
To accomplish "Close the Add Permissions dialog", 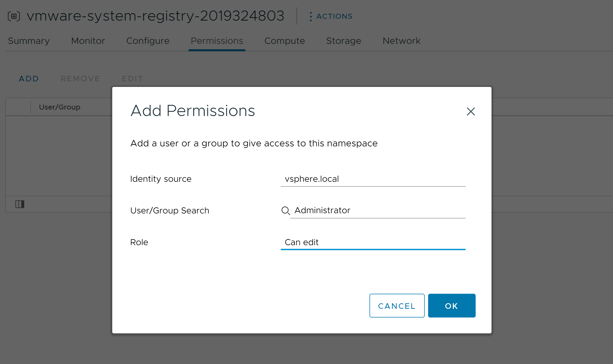I will [x=471, y=111].
